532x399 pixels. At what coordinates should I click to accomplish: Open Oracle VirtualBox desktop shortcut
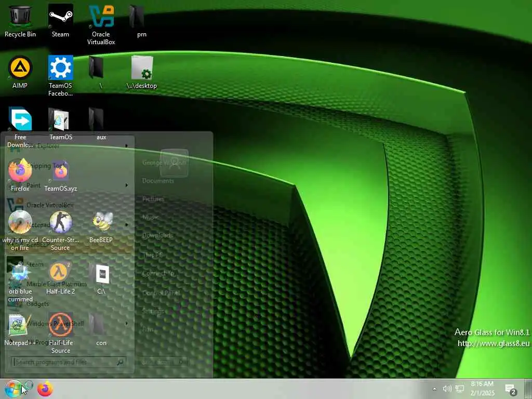click(x=101, y=24)
